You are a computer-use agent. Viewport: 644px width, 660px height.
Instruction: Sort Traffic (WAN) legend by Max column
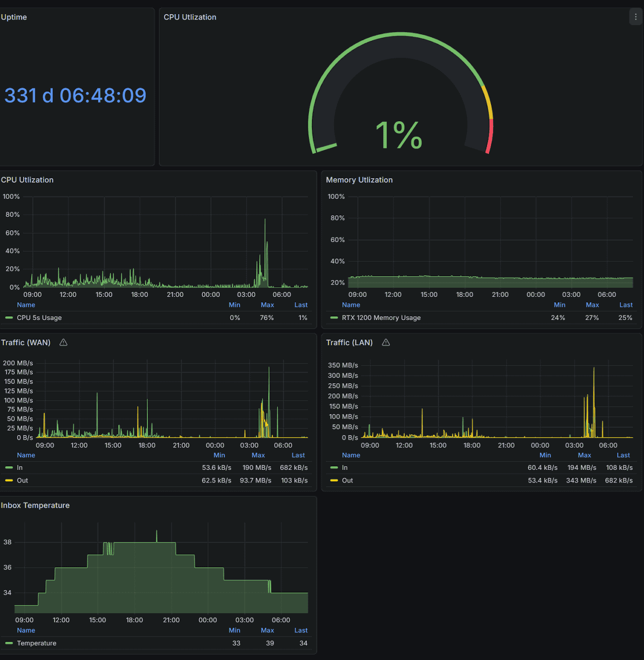pyautogui.click(x=258, y=455)
